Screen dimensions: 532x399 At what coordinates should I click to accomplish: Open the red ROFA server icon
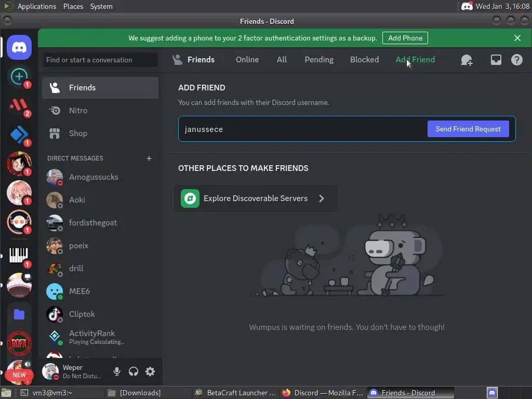tap(19, 343)
